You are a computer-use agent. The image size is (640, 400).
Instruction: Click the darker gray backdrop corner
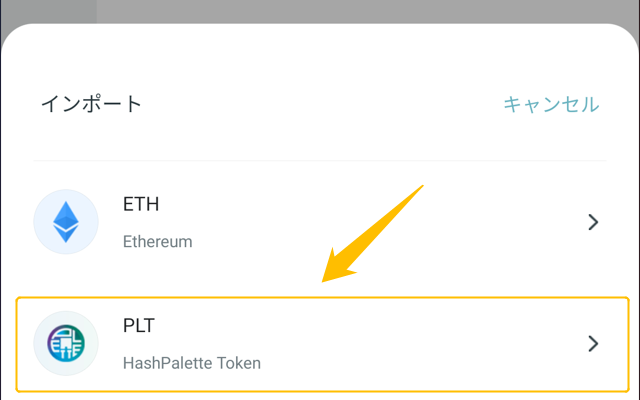pos(48,10)
